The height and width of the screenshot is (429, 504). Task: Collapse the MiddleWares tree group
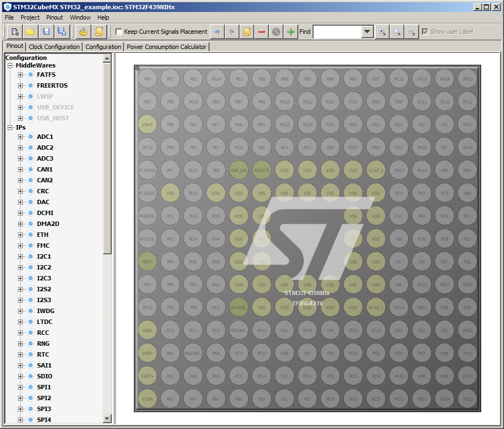10,65
